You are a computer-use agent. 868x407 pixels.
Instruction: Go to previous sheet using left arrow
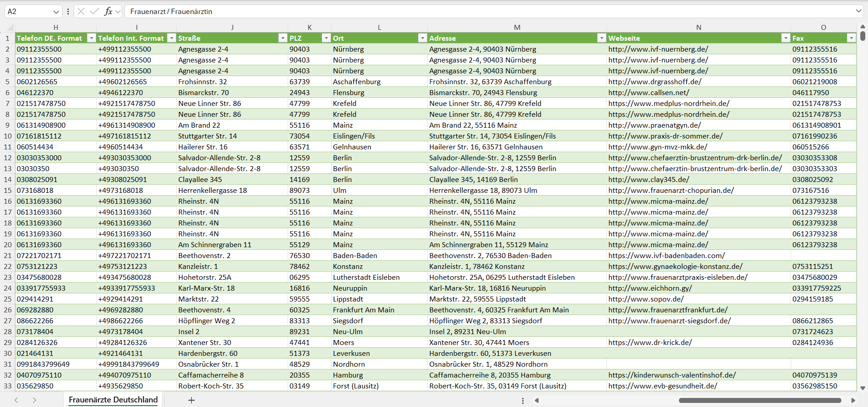[16, 400]
